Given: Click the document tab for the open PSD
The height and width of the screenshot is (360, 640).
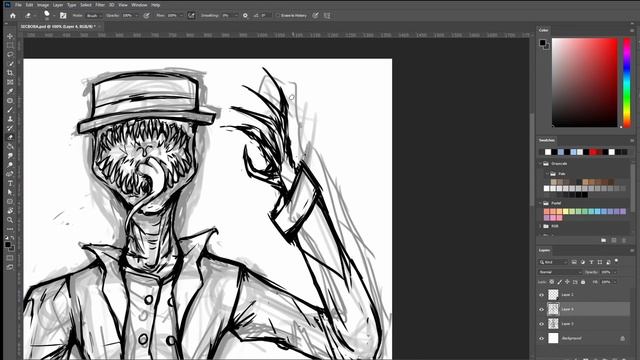Looking at the screenshot, I should 58,27.
